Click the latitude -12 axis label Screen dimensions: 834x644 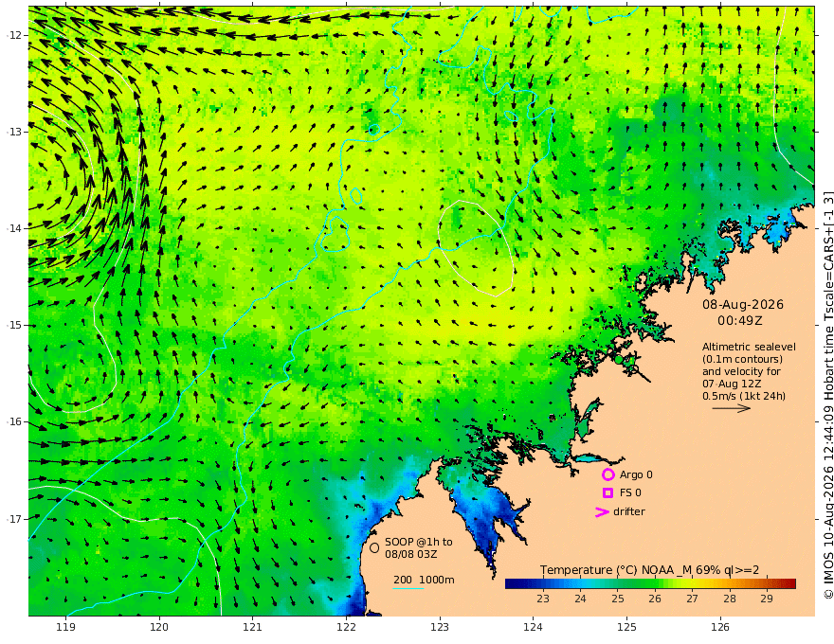15,35
